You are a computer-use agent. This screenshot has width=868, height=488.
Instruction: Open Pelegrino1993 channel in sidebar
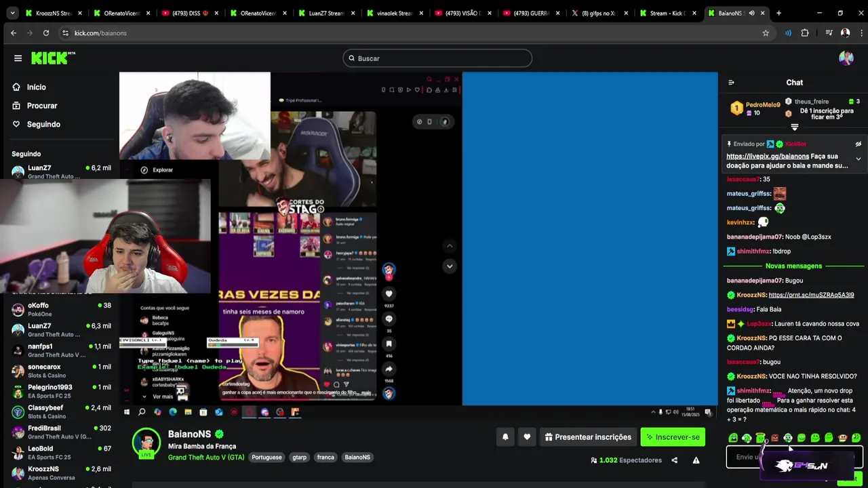pos(61,391)
